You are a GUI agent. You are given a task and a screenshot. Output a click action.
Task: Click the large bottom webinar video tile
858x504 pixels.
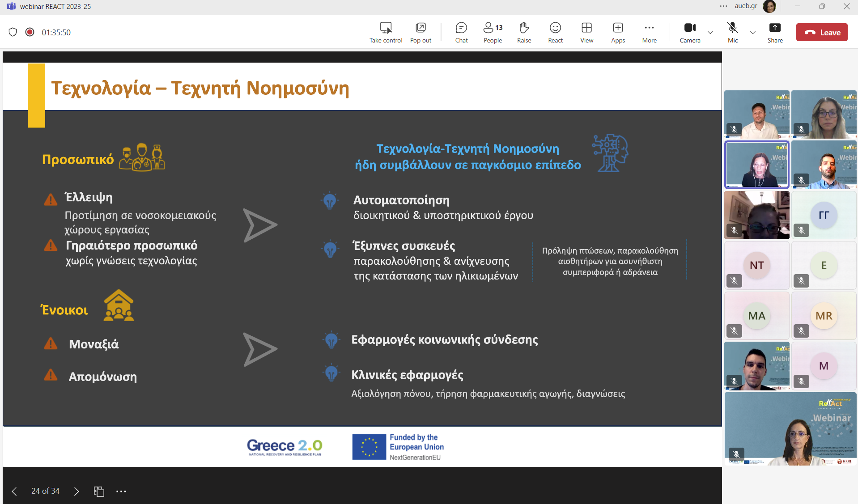(x=790, y=429)
